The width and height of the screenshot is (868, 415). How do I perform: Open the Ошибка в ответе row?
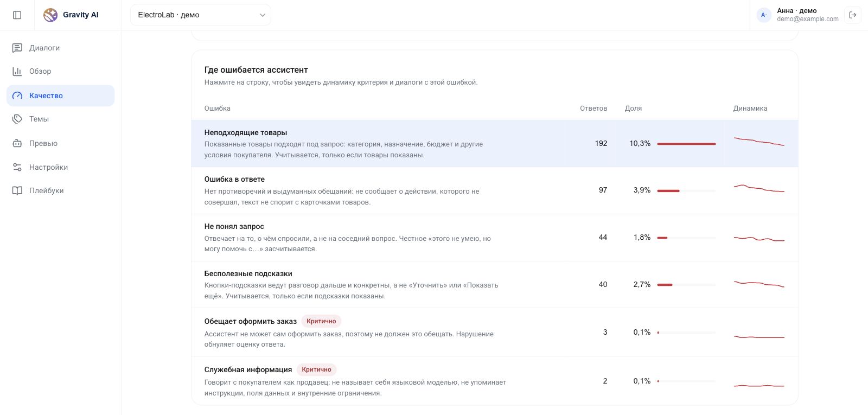(x=495, y=190)
